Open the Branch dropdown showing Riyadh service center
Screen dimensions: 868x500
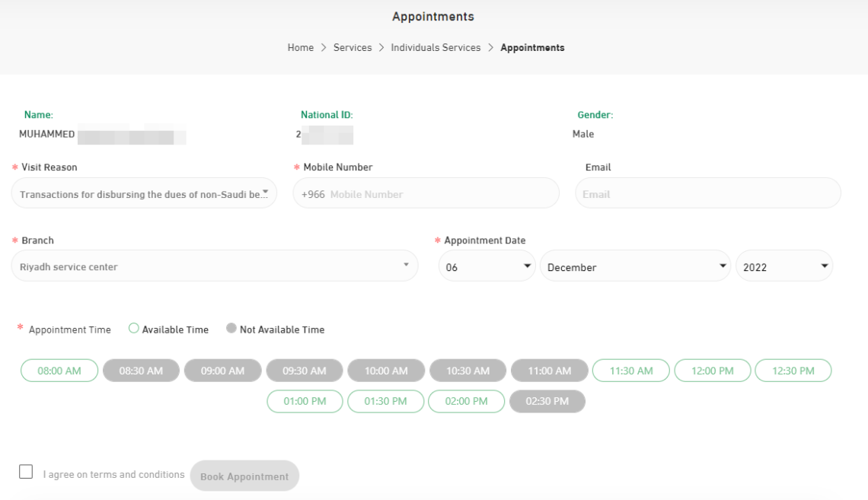[214, 266]
